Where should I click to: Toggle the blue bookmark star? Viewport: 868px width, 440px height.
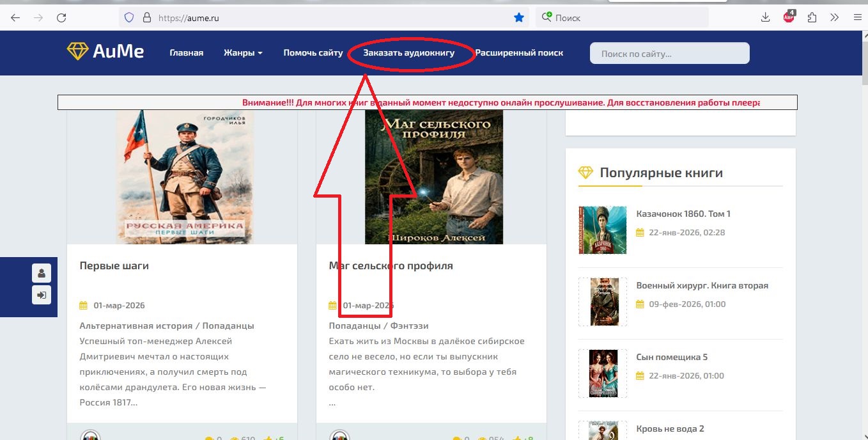click(x=519, y=18)
